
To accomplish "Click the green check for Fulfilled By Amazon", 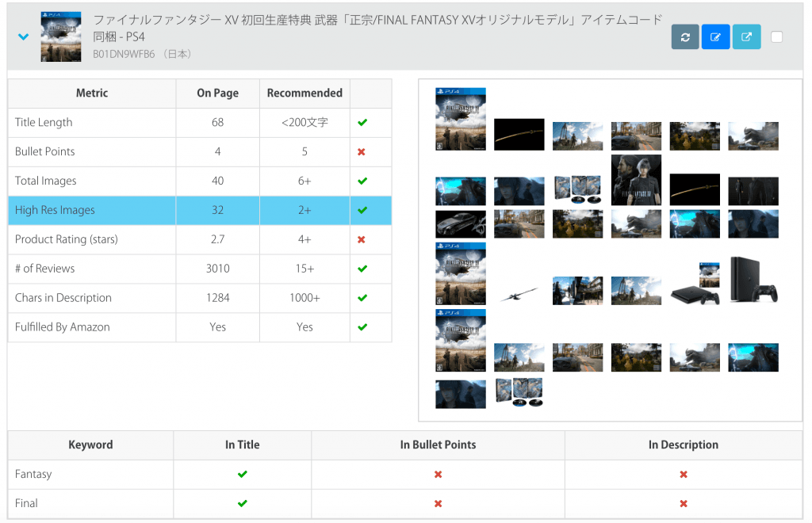I will pos(362,327).
